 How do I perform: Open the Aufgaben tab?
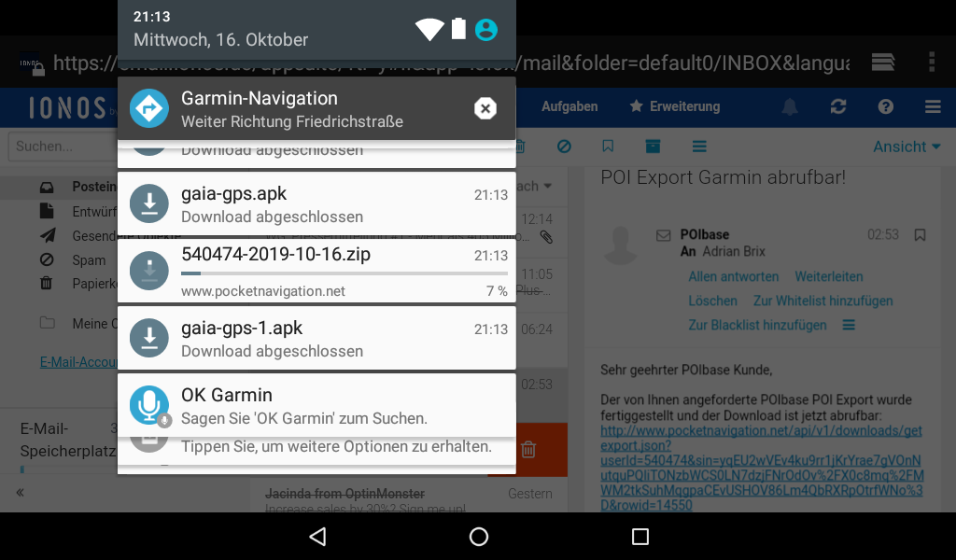click(x=569, y=106)
